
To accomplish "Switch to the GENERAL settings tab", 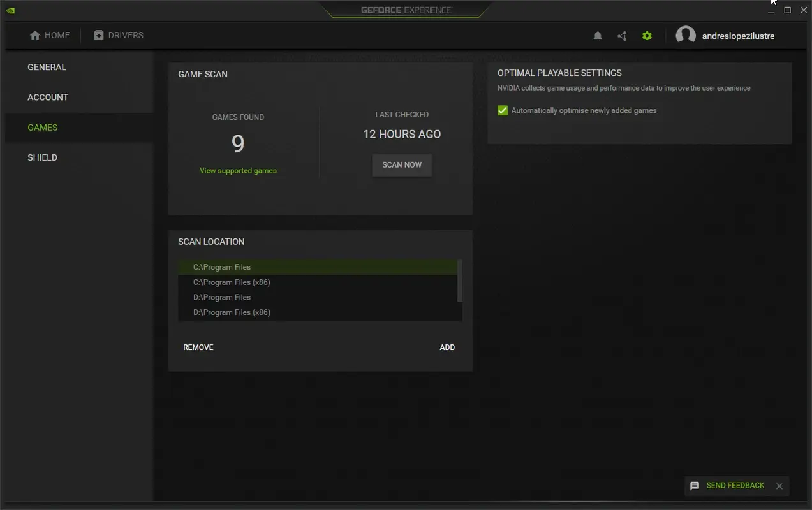I will [46, 67].
